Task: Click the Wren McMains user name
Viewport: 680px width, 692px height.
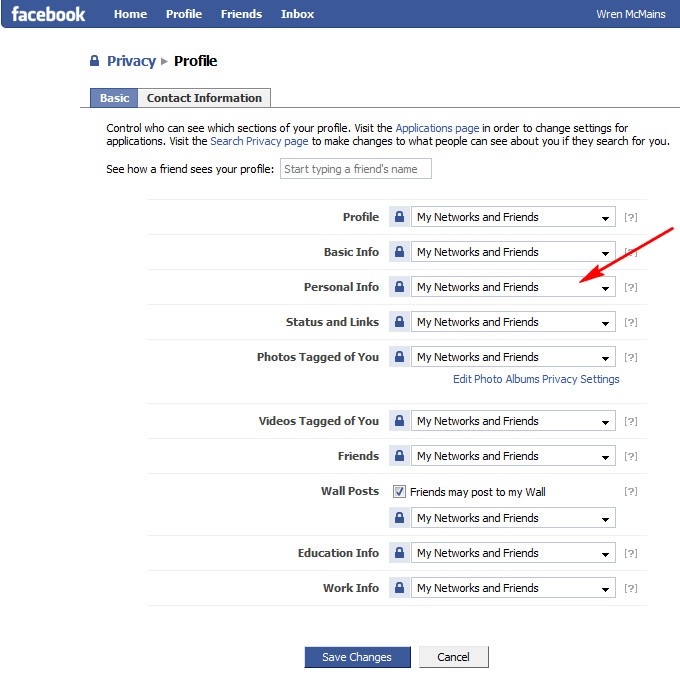Action: click(631, 14)
